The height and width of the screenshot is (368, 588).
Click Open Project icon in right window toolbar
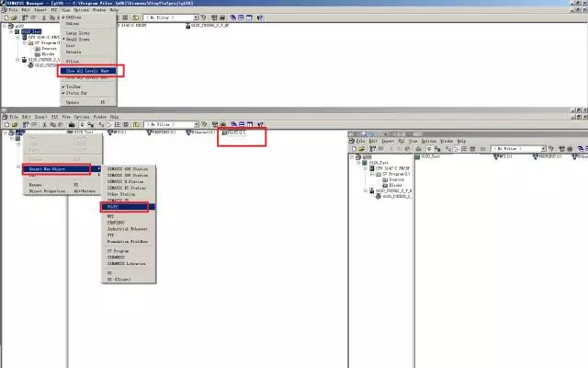(361, 148)
